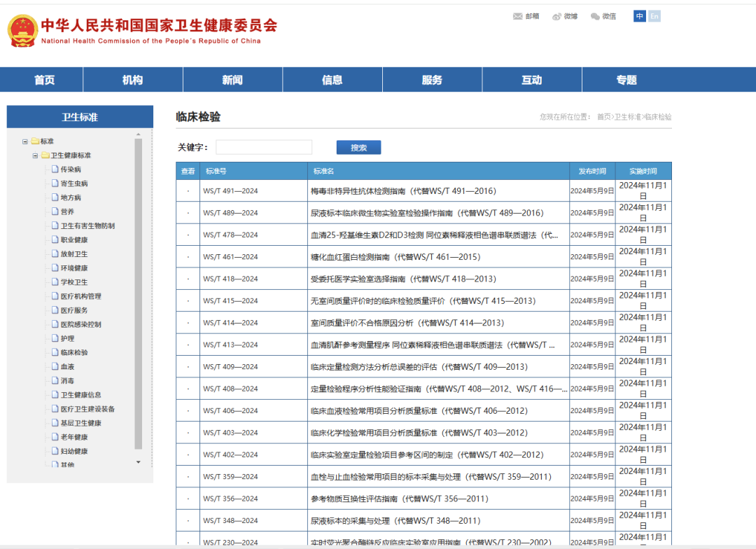Open the 互动 navigation tab

[x=532, y=80]
